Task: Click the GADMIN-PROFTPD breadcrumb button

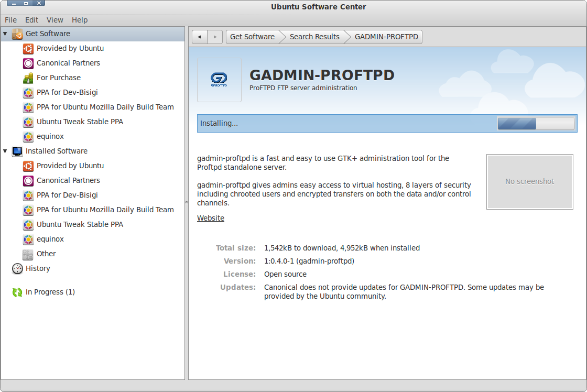Action: coord(386,37)
